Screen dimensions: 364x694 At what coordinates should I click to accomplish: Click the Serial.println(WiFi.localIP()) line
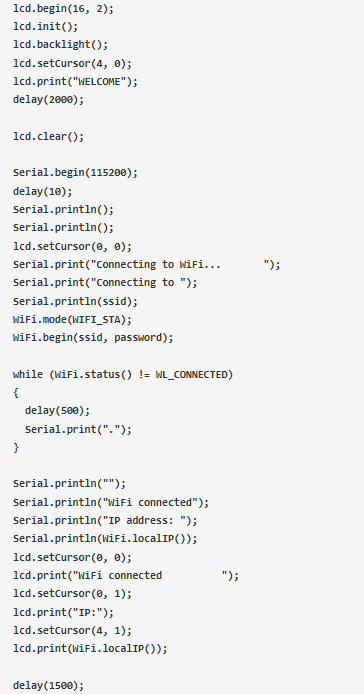(105, 539)
